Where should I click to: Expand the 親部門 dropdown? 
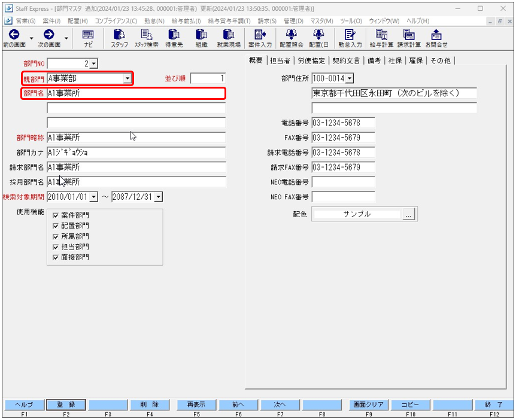click(128, 78)
